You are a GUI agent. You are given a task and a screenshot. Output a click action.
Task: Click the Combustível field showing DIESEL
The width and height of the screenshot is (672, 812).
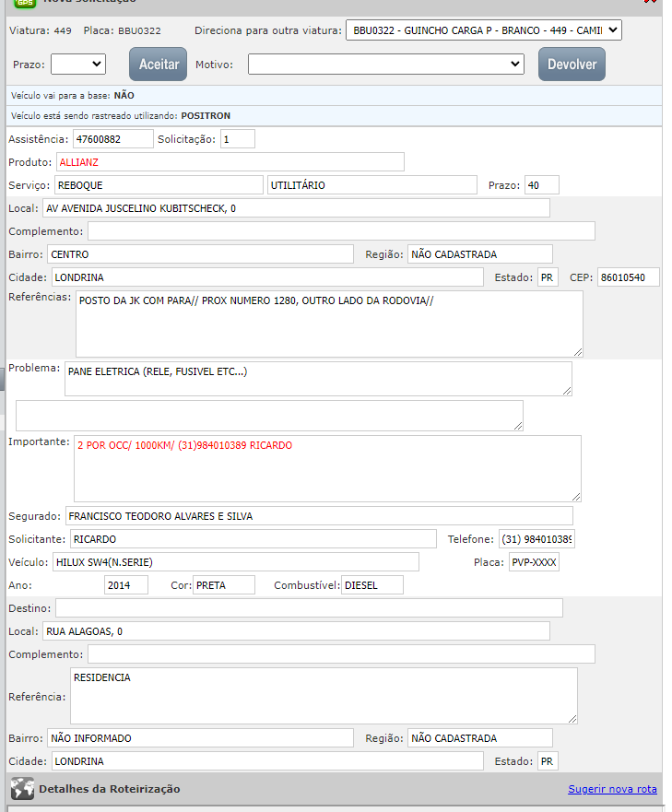point(371,585)
